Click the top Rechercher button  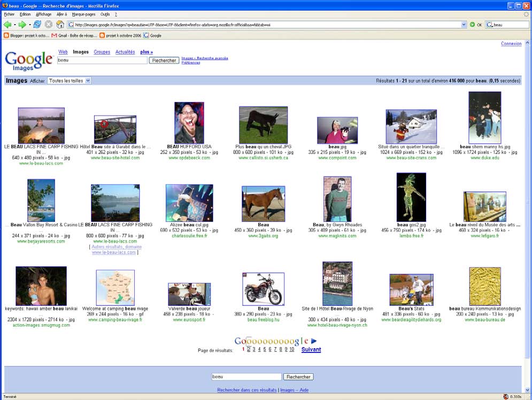point(164,60)
